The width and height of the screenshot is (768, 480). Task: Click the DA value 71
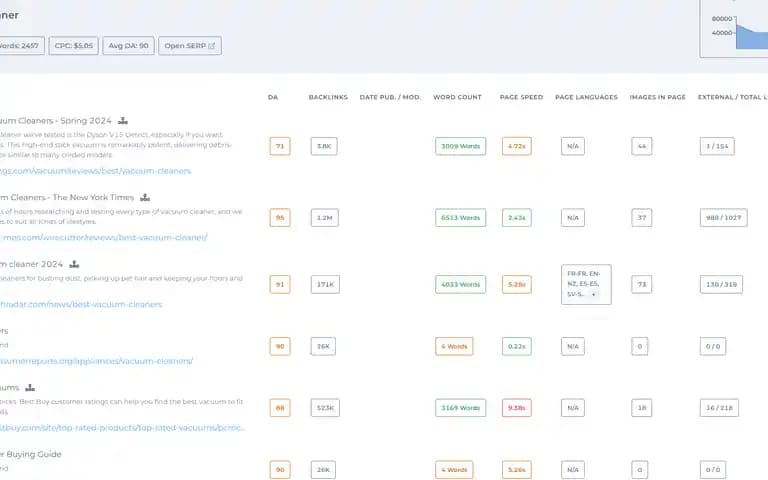[280, 146]
